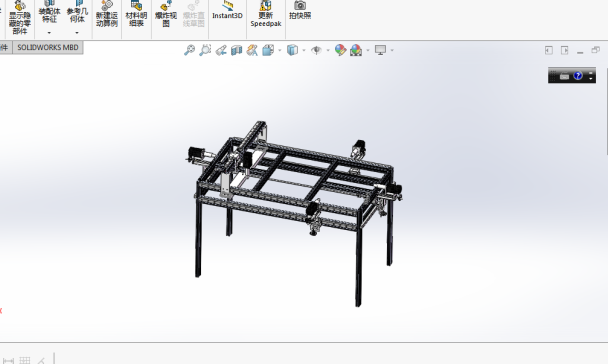Viewport: 608px width, 364px height.
Task: Toggle Hide/Show Items eye icon
Action: pos(316,50)
